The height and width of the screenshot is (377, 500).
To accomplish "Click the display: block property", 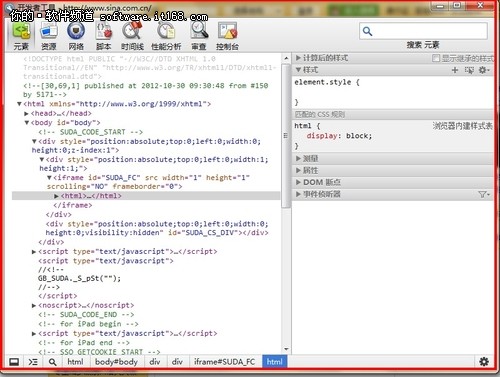I will [339, 136].
